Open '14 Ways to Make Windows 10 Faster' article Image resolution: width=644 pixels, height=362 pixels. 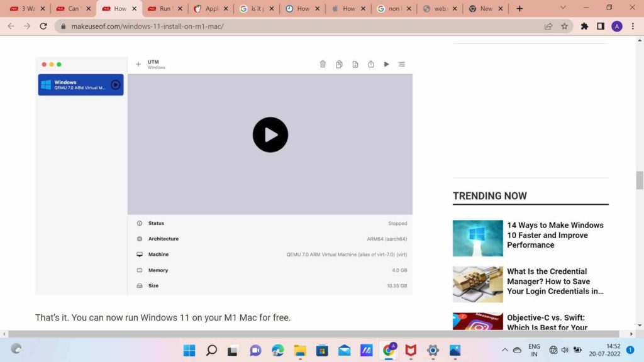click(x=555, y=235)
